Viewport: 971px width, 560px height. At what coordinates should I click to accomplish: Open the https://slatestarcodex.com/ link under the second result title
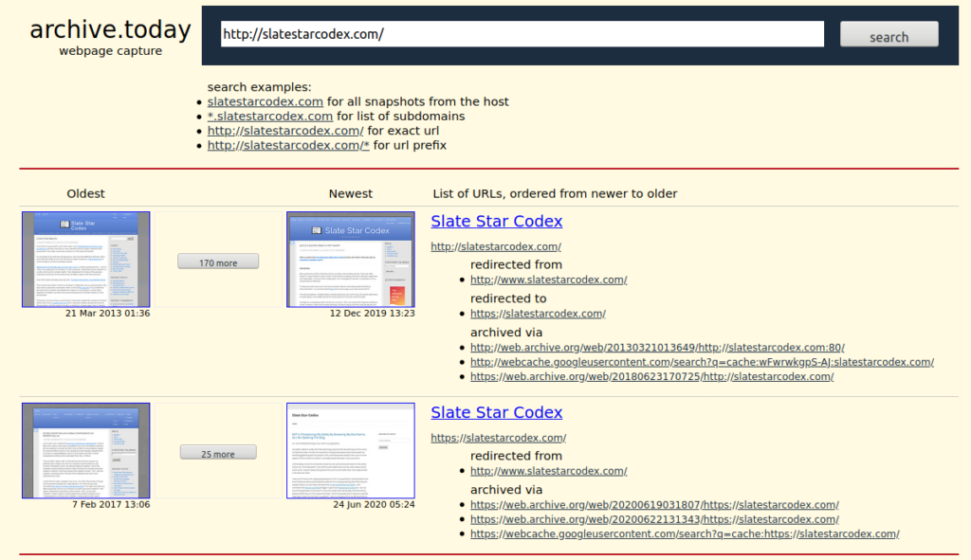tap(499, 438)
